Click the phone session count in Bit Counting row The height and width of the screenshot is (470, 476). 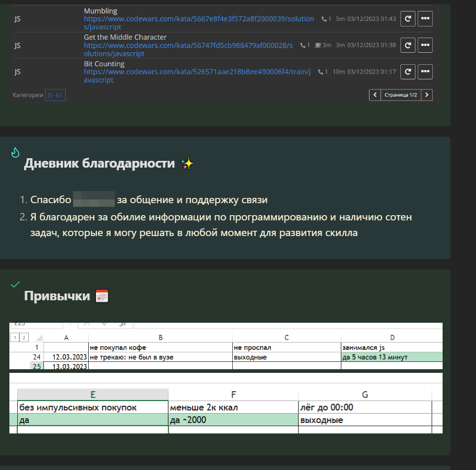323,72
